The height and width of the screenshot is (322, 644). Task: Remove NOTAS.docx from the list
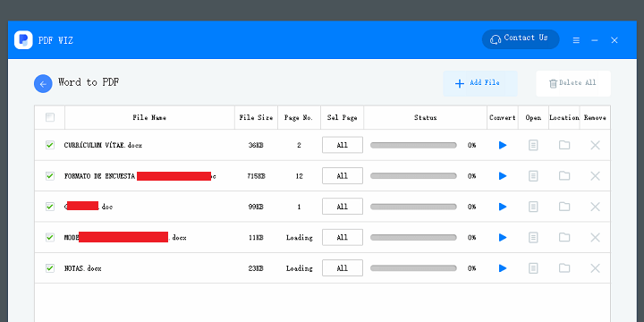595,268
